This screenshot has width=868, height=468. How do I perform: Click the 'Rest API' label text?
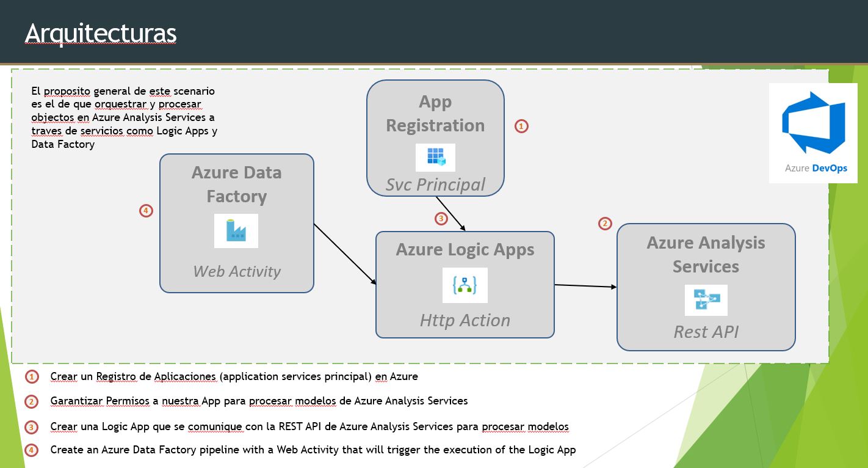(706, 332)
